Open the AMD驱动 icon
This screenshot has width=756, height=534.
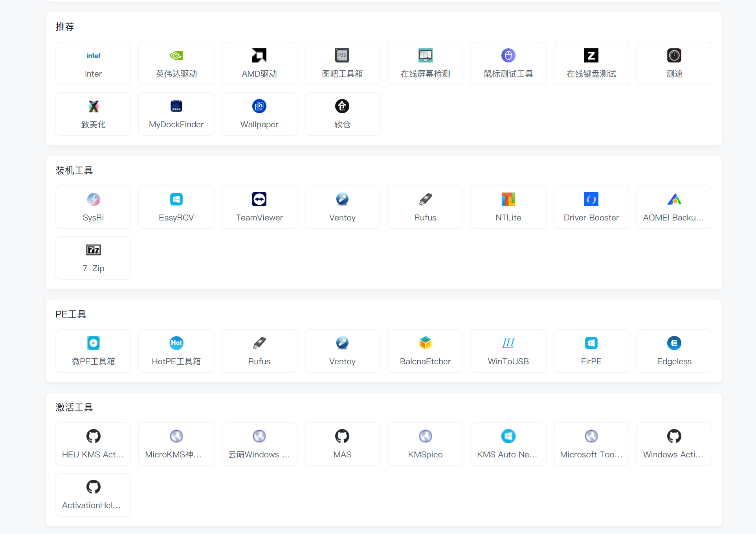pyautogui.click(x=259, y=55)
